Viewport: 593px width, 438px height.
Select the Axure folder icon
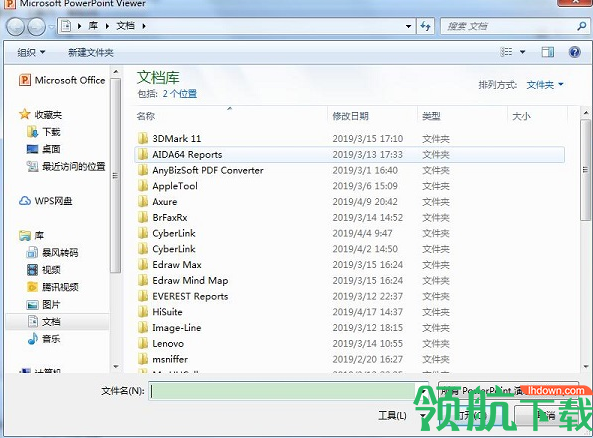click(x=143, y=202)
